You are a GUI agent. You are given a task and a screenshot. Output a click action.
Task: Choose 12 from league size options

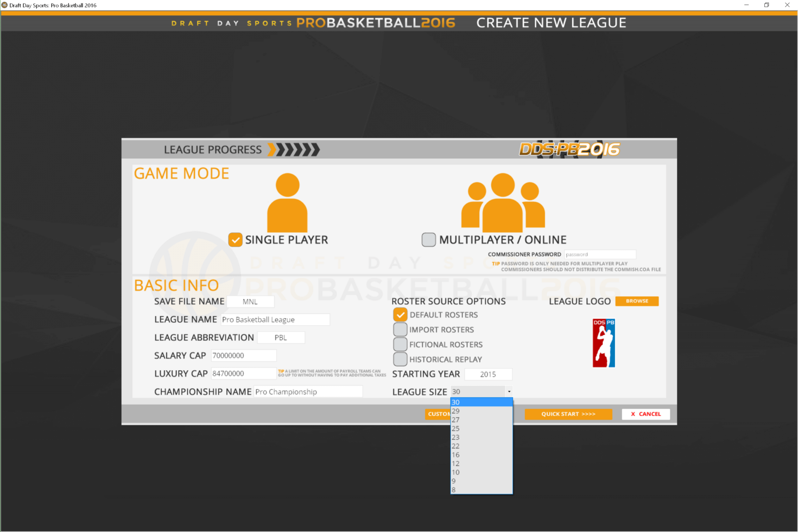pyautogui.click(x=482, y=463)
